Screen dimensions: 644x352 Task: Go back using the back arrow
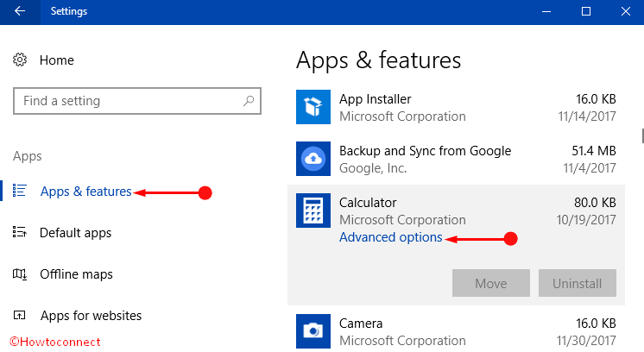pos(20,11)
